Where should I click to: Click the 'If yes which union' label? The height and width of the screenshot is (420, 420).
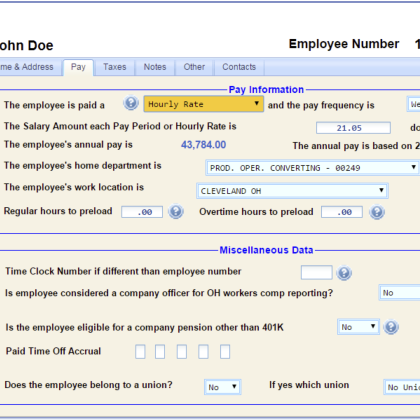click(x=309, y=385)
